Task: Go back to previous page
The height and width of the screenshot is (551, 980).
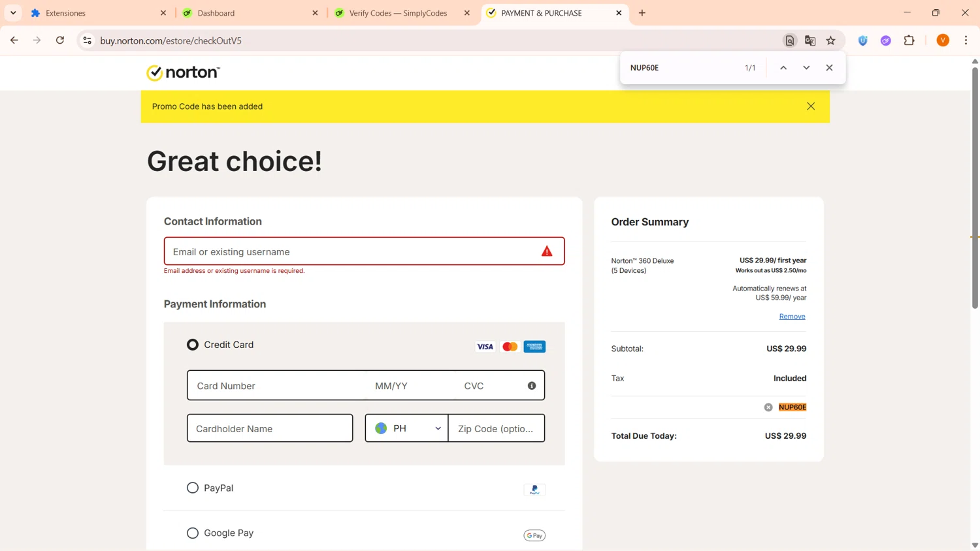Action: pos(14,40)
